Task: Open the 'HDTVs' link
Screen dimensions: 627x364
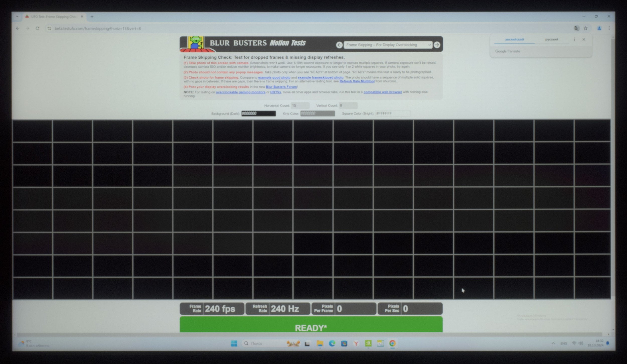Action: (275, 92)
